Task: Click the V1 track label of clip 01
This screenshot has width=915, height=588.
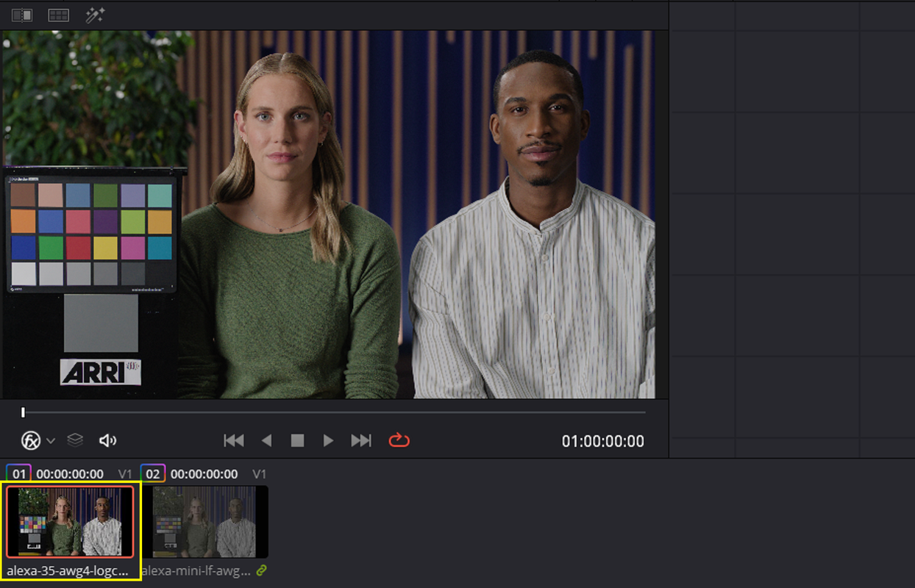Action: pos(126,474)
